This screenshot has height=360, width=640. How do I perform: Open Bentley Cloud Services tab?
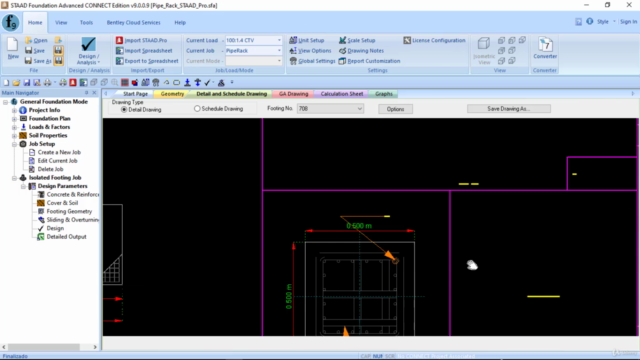click(x=133, y=22)
